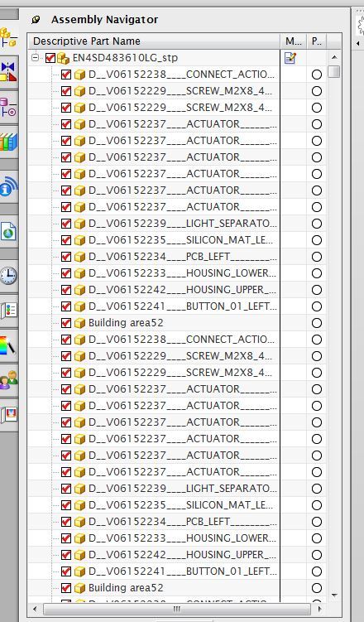Select the upper Building area52 row text
The height and width of the screenshot is (622, 364).
pyautogui.click(x=126, y=323)
